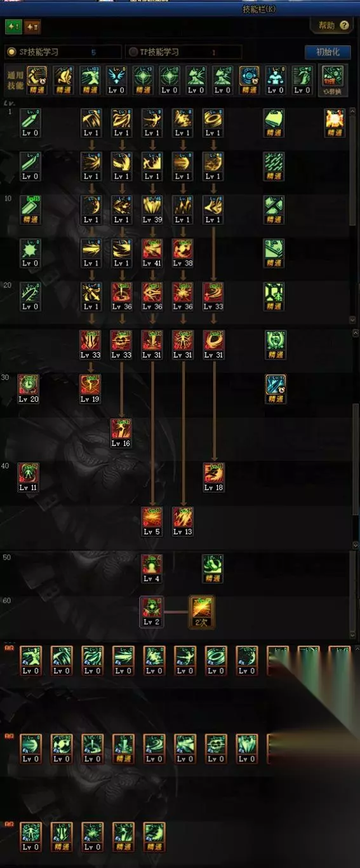Switch to skill page tab II

32,26
